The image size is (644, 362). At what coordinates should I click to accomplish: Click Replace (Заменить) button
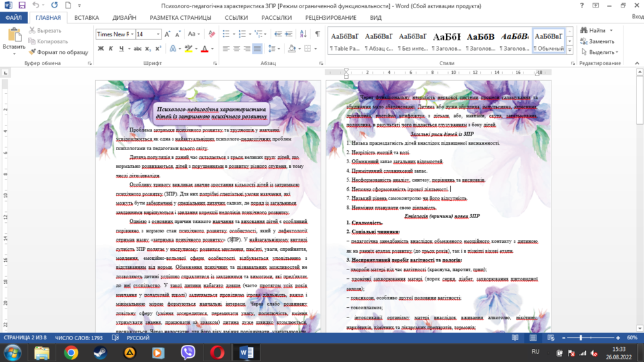597,41
